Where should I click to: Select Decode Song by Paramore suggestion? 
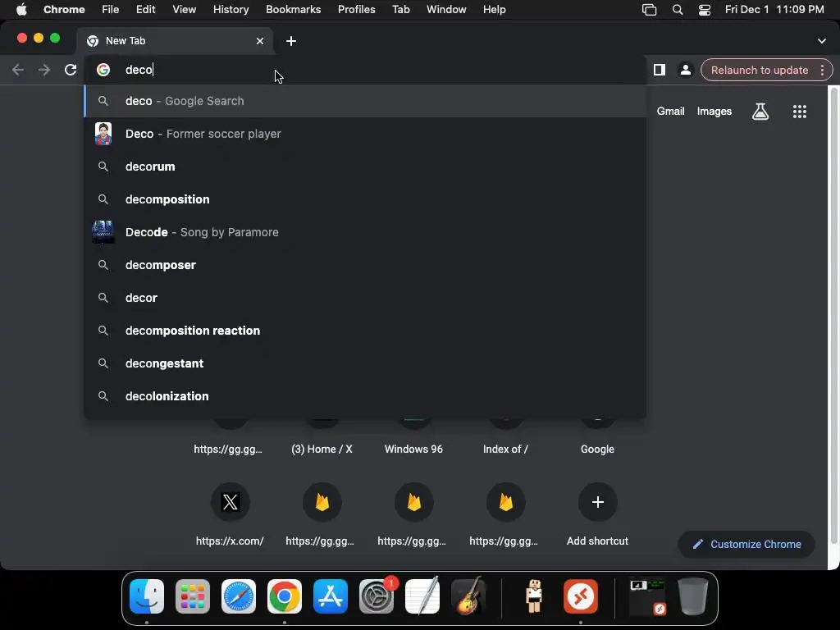pyautogui.click(x=365, y=232)
